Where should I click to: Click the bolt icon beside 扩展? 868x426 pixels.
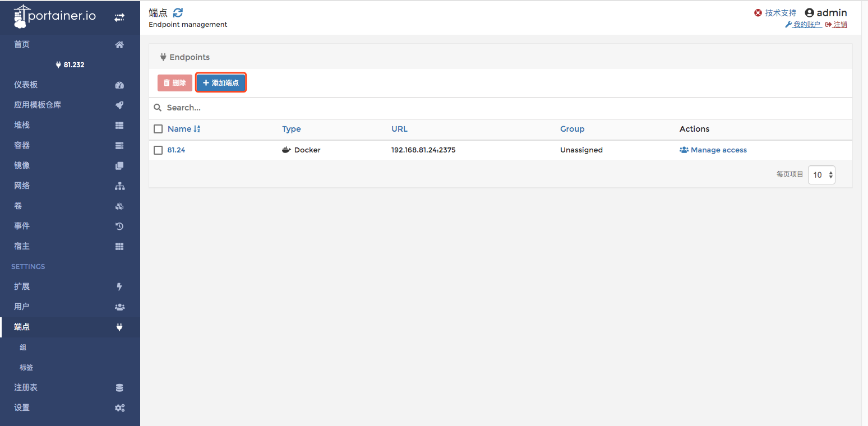tap(119, 287)
